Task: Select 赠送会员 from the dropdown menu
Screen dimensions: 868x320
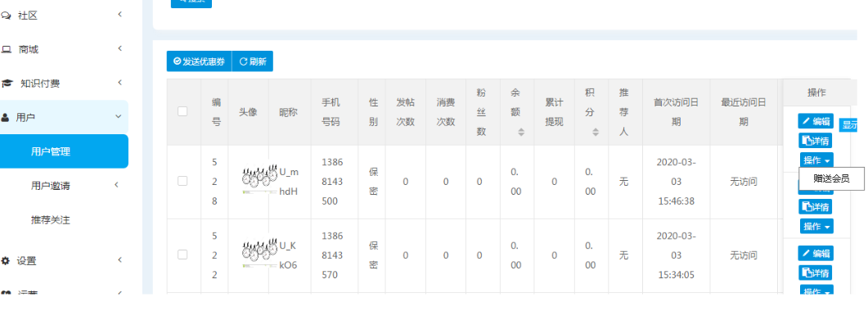Action: tap(831, 178)
